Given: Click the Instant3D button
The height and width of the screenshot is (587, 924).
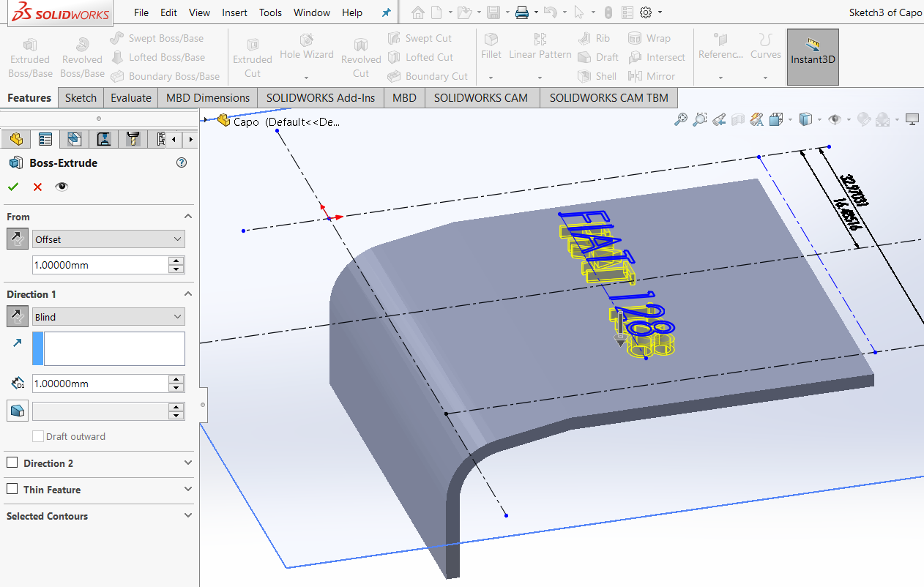Looking at the screenshot, I should coord(813,57).
